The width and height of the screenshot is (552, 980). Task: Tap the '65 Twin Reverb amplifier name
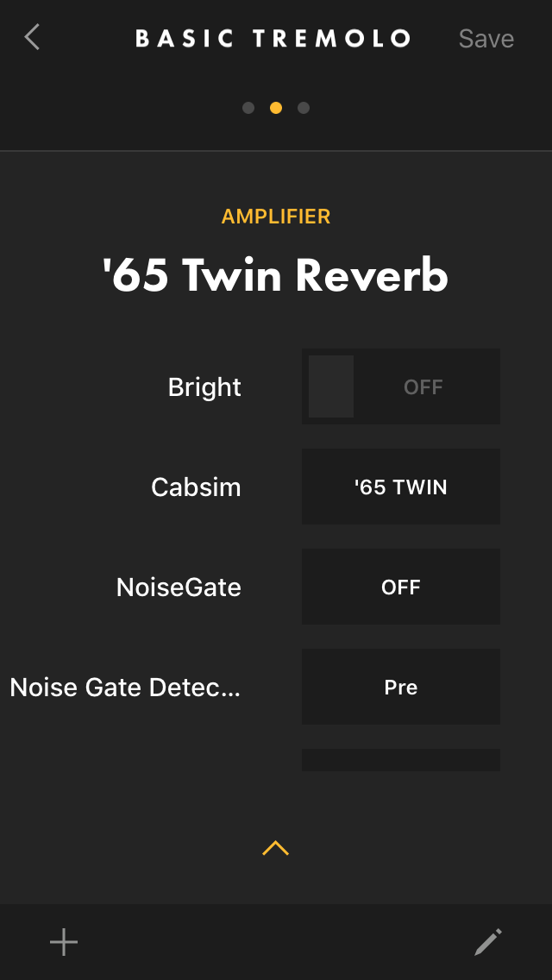(276, 274)
